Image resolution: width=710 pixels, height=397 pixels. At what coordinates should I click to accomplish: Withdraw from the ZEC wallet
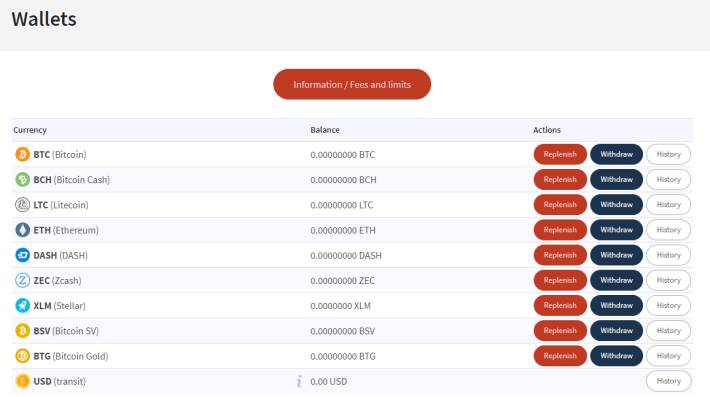616,280
